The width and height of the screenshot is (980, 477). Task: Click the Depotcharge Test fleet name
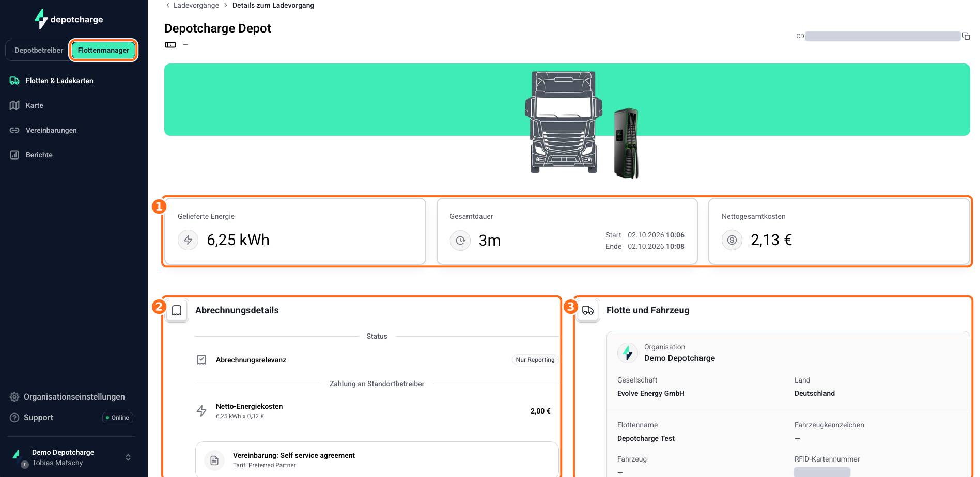[x=646, y=438]
